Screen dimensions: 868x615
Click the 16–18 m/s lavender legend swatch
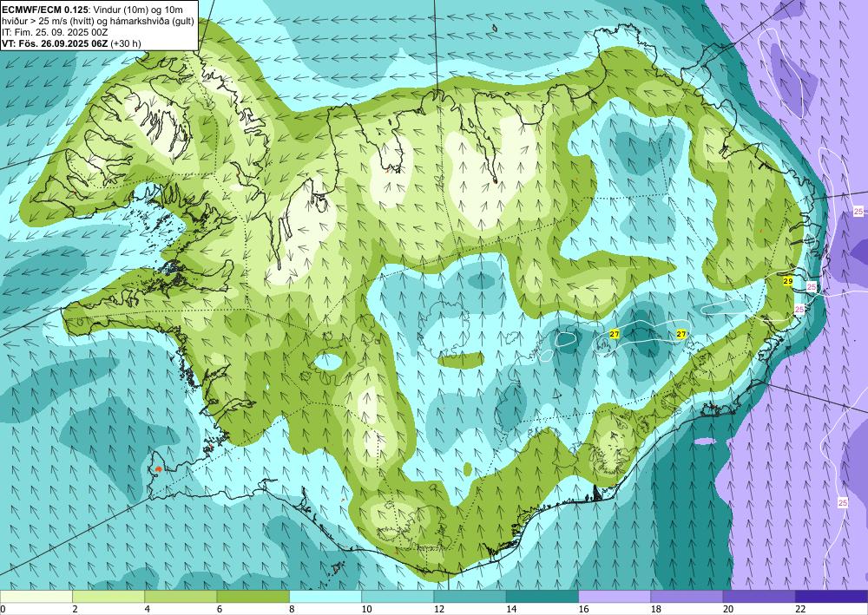tap(615, 597)
